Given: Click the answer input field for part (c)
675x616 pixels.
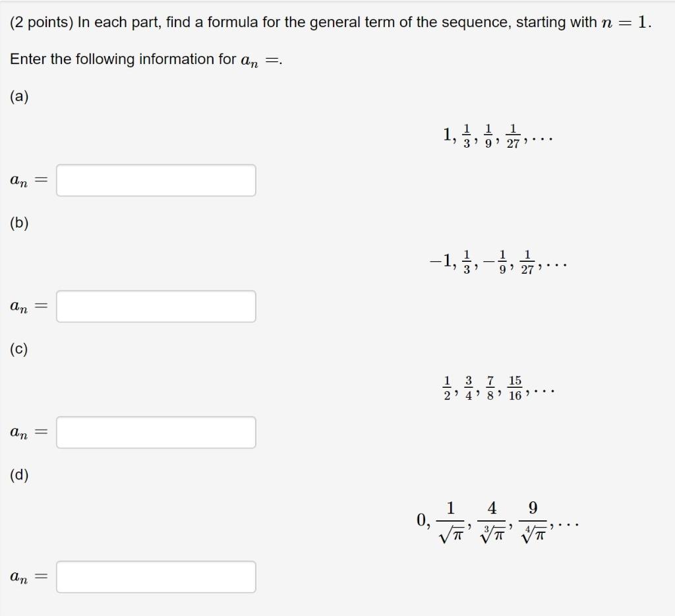Looking at the screenshot, I should [x=156, y=432].
